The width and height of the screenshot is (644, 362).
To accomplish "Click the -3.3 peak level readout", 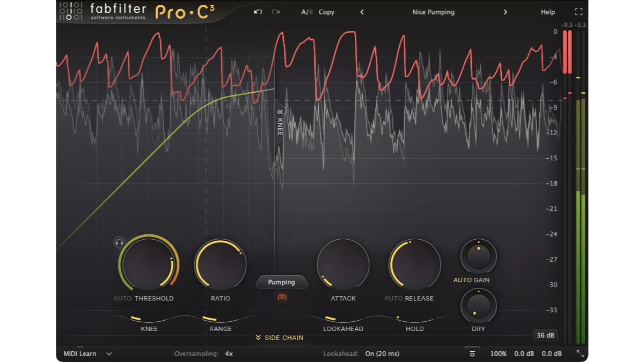I will 580,25.
